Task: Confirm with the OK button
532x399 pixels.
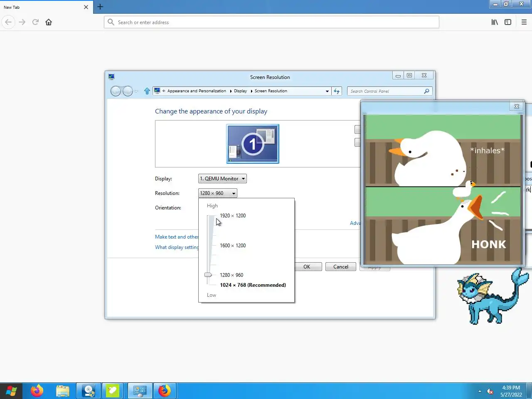Action: coord(308,267)
